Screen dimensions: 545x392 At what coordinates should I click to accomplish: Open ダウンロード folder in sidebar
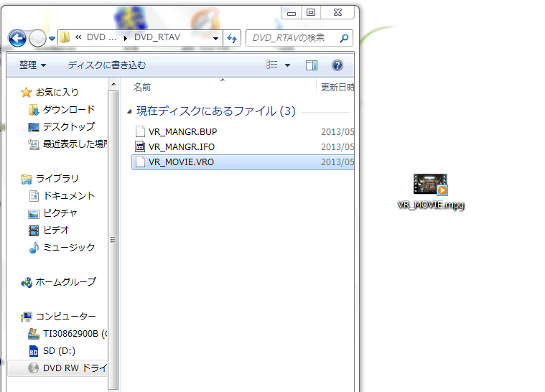69,109
